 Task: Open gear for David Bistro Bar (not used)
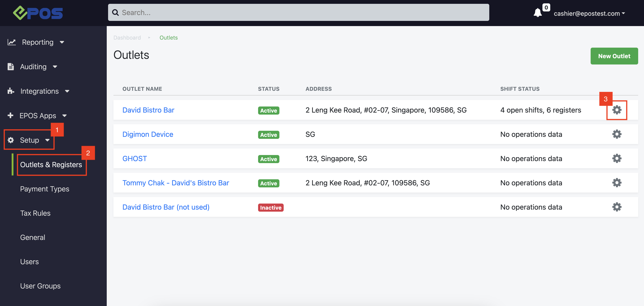pyautogui.click(x=616, y=207)
